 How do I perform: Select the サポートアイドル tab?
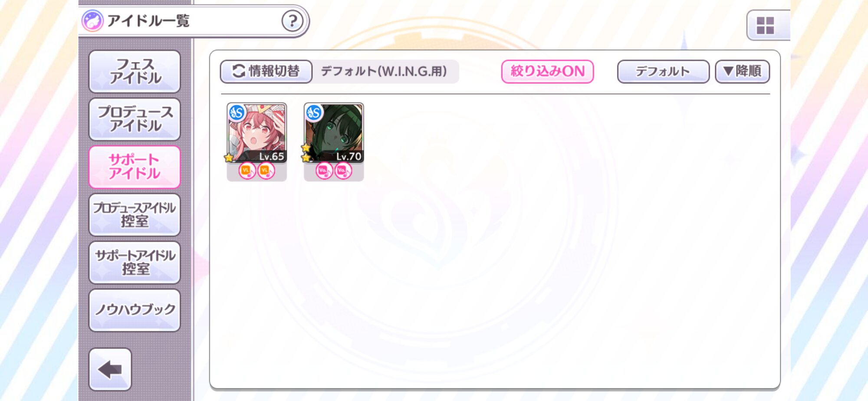coord(135,167)
